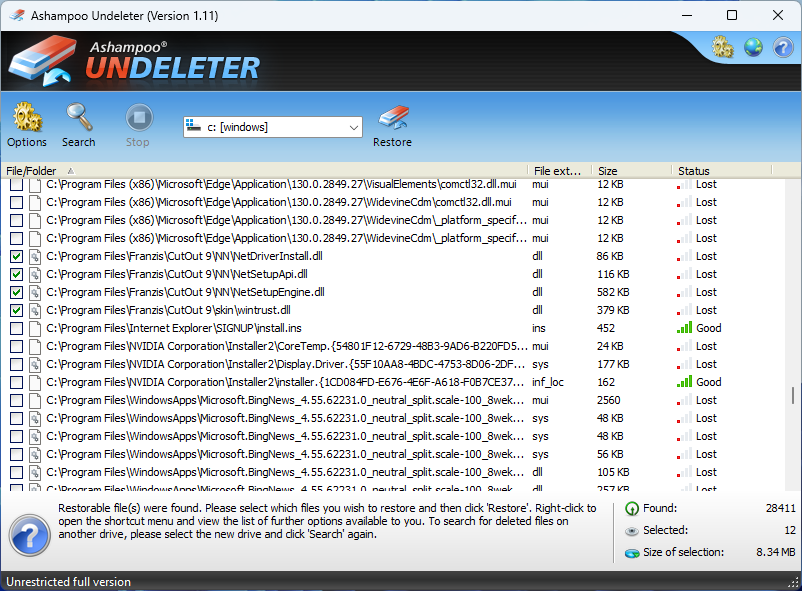Click the 582 KB size cell
This screenshot has height=591, width=802.
point(613,292)
